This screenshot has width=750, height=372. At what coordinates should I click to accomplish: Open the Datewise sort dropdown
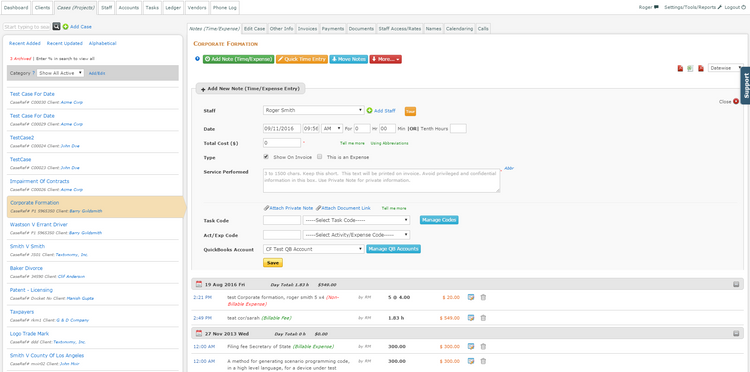pos(726,68)
